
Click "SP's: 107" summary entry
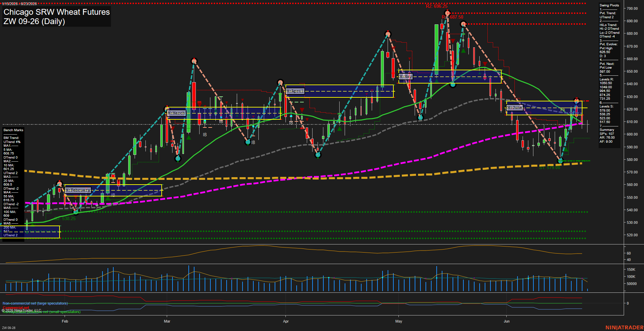(606, 134)
